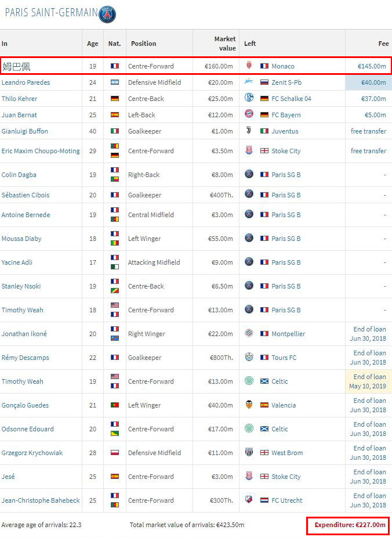Sort table by Age column header
392x537 pixels.
pyautogui.click(x=93, y=44)
